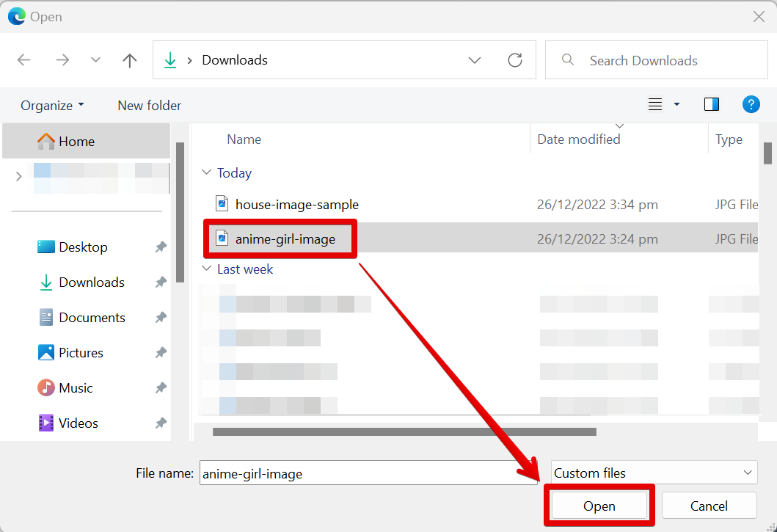
Task: Click pin icon next to Documents
Action: (161, 318)
